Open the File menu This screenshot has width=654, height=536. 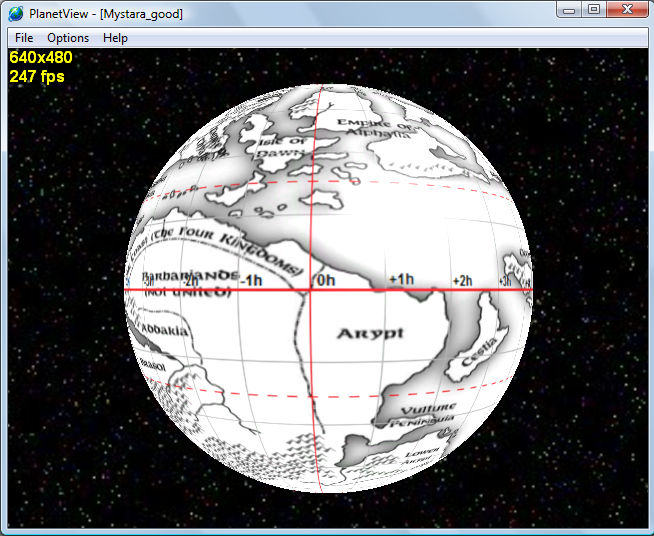[24, 38]
